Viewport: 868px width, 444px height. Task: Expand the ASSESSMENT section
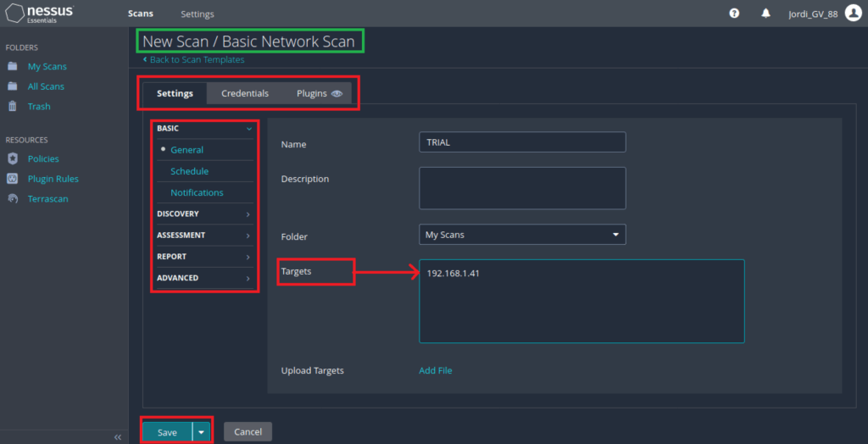click(205, 236)
